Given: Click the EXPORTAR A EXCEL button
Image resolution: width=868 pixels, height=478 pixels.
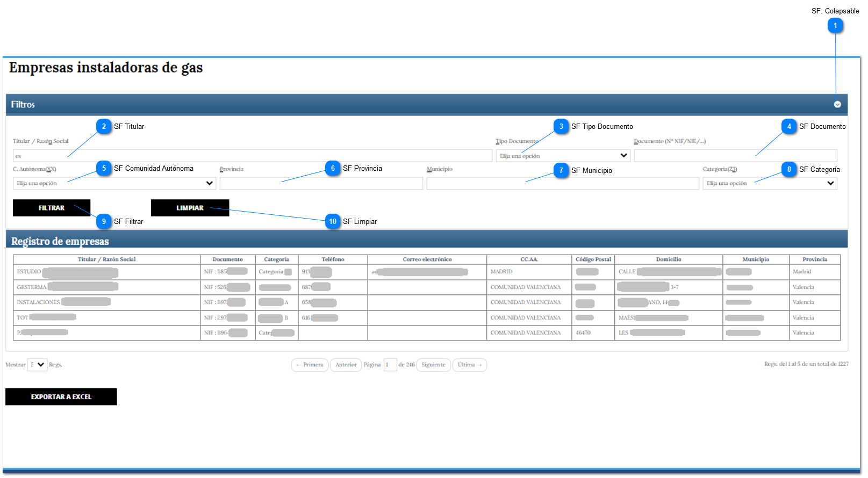Looking at the screenshot, I should click(x=61, y=397).
